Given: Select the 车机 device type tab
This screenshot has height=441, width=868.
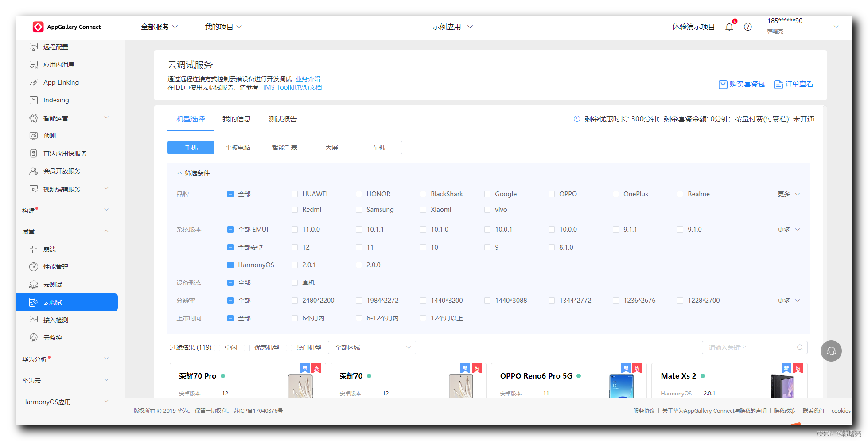Looking at the screenshot, I should [379, 148].
